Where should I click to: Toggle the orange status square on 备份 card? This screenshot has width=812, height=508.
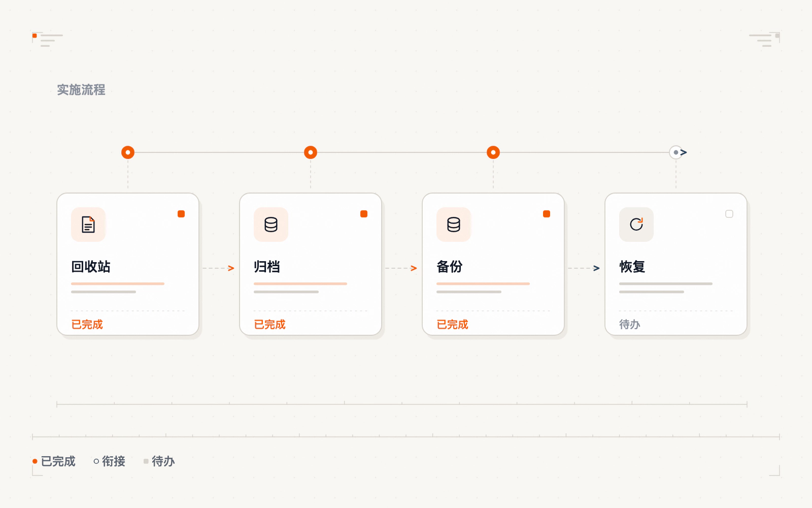tap(547, 214)
